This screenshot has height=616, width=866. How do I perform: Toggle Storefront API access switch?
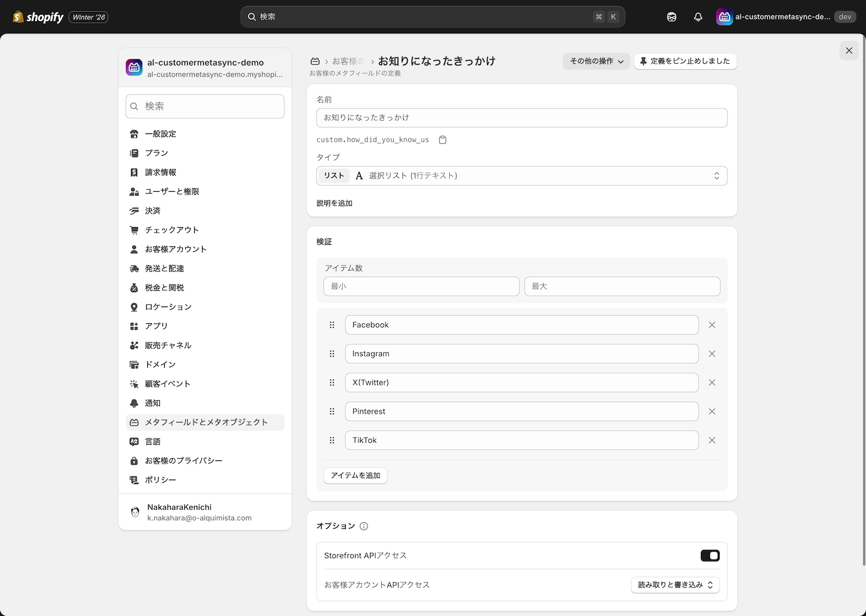[x=710, y=556]
